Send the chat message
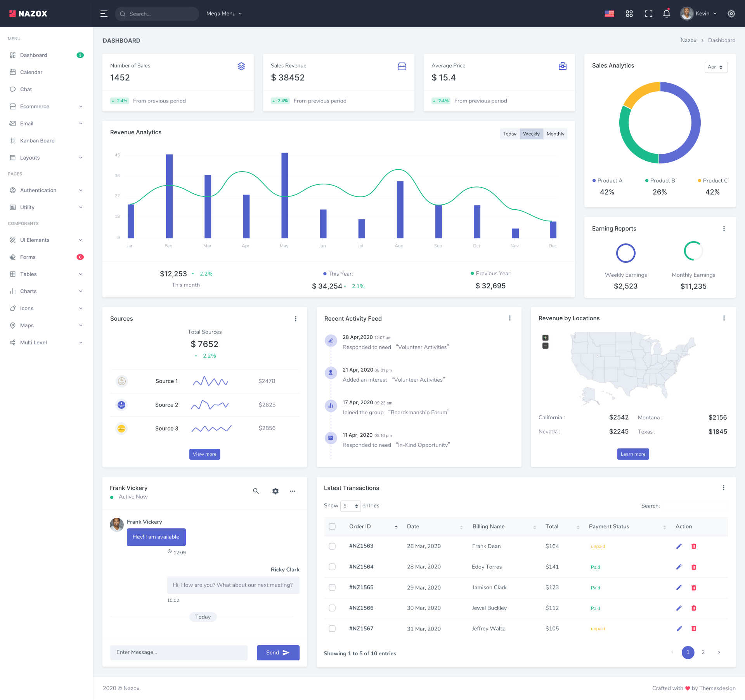 (278, 653)
